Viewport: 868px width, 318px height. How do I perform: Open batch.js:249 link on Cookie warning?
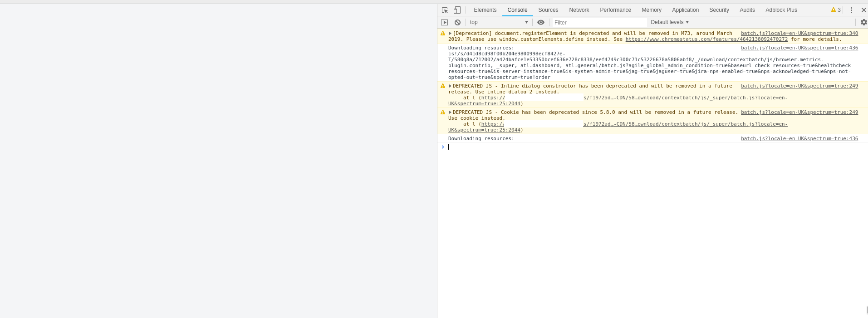(x=799, y=113)
